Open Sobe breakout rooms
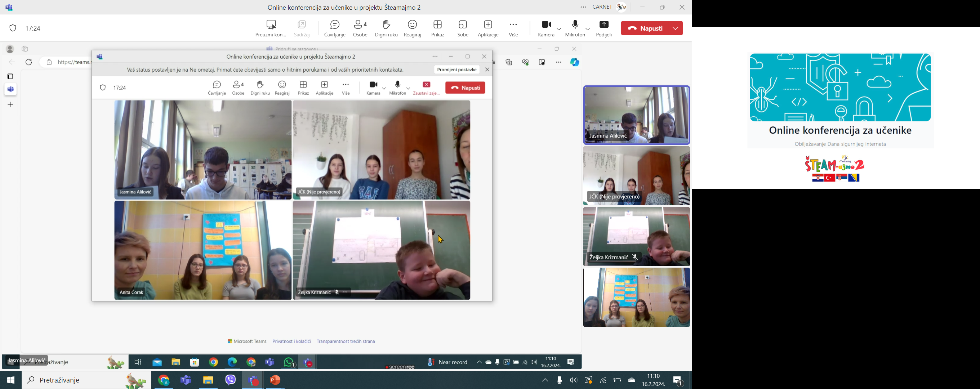This screenshot has width=980, height=389. pos(463,28)
